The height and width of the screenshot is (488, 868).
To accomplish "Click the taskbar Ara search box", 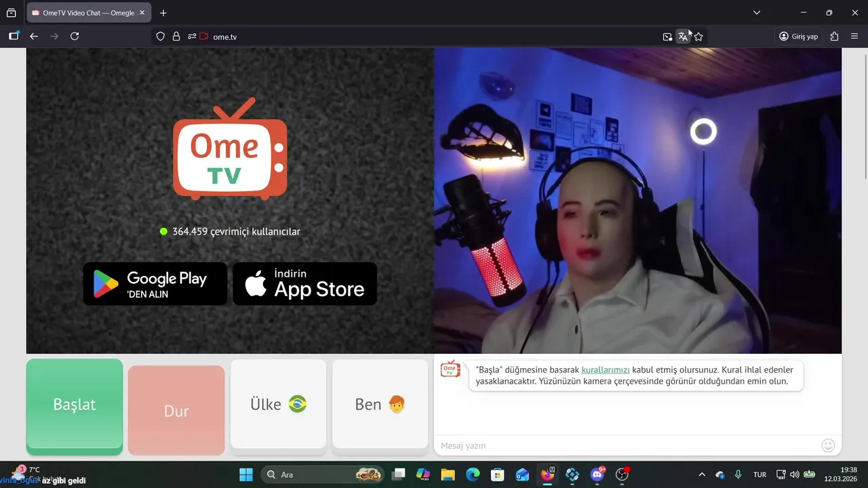I will (x=322, y=474).
